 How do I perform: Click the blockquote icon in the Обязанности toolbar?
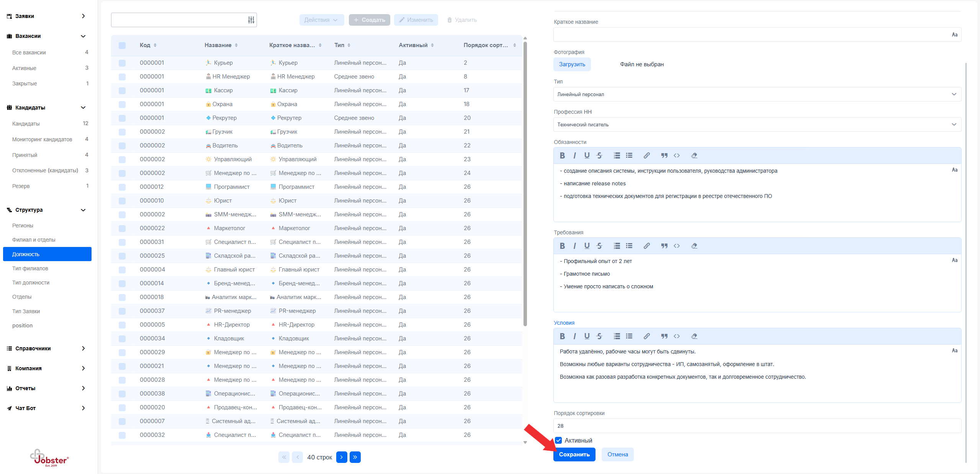click(664, 155)
